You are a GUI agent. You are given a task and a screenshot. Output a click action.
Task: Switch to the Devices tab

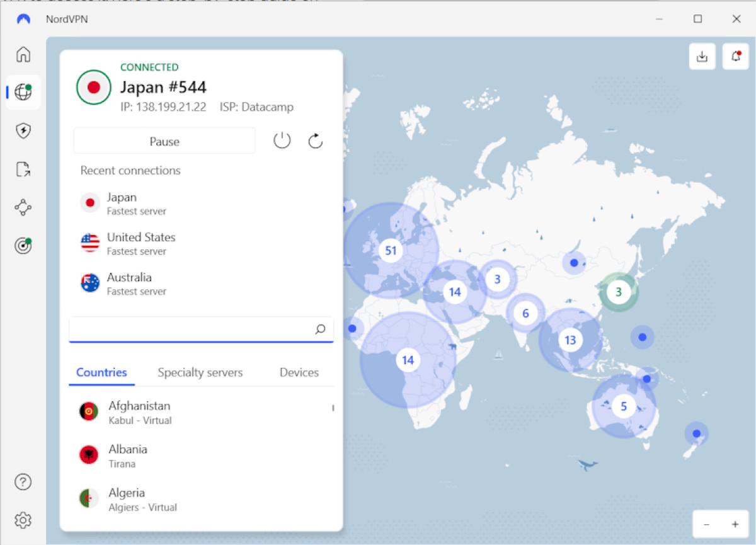click(299, 372)
